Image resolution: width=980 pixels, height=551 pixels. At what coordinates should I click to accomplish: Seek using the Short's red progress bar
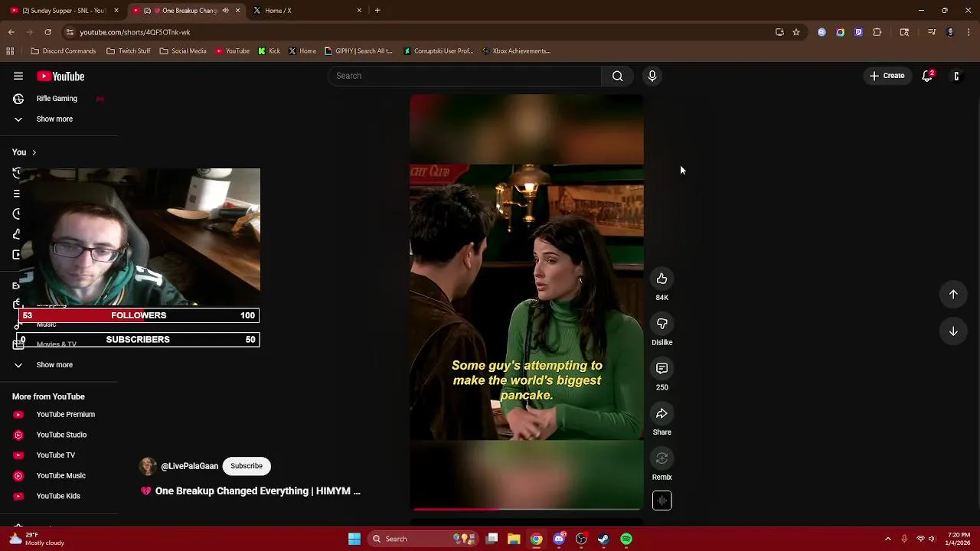[527, 508]
